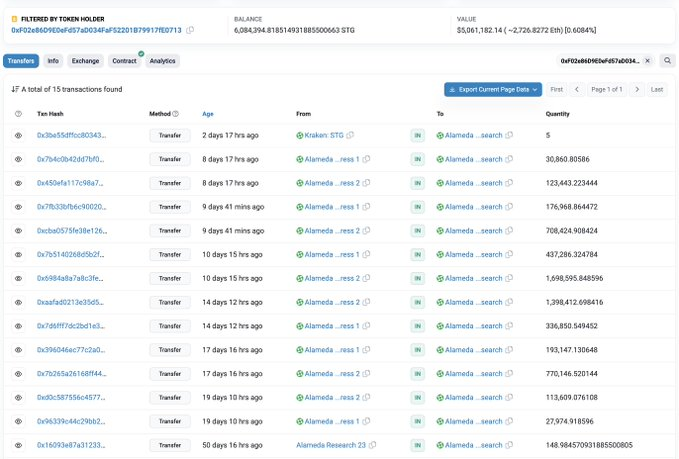Click the Page 1 of 1 indicator
The height and width of the screenshot is (459, 679).
(x=607, y=89)
